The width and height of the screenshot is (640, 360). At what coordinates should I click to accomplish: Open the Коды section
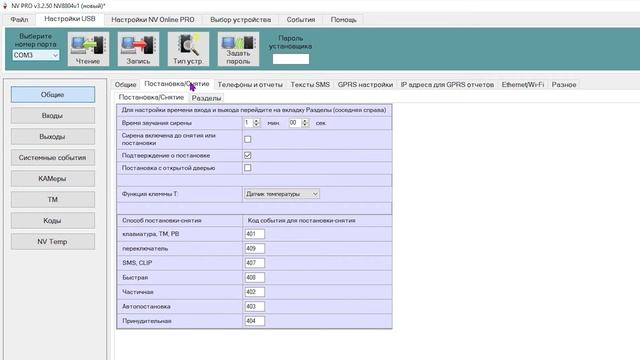coord(53,220)
